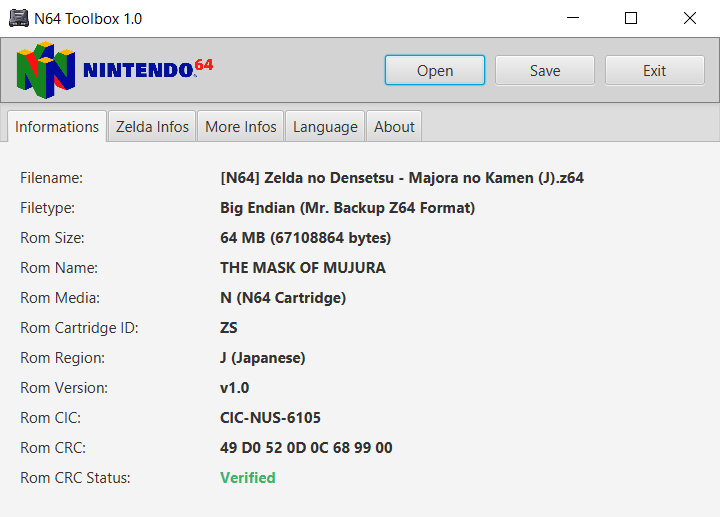Viewport: 720px width, 517px height.
Task: Click the N (N64 Cartridge) media value
Action: pos(283,298)
